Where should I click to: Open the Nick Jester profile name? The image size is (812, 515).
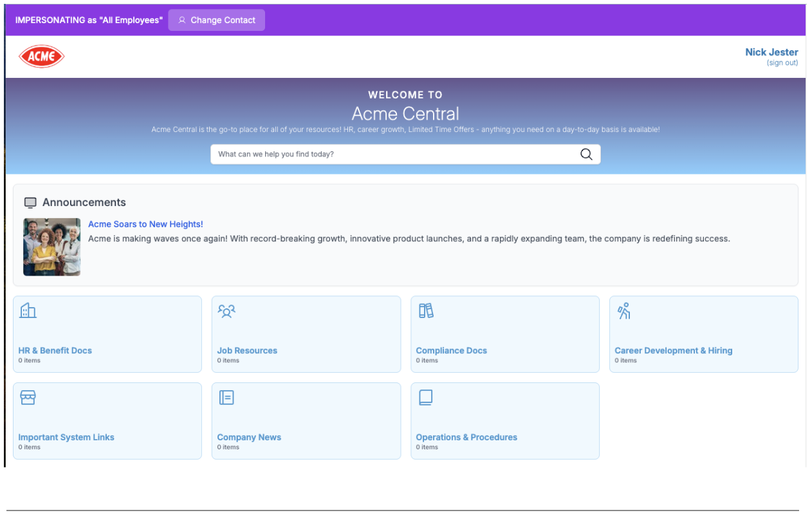(771, 52)
